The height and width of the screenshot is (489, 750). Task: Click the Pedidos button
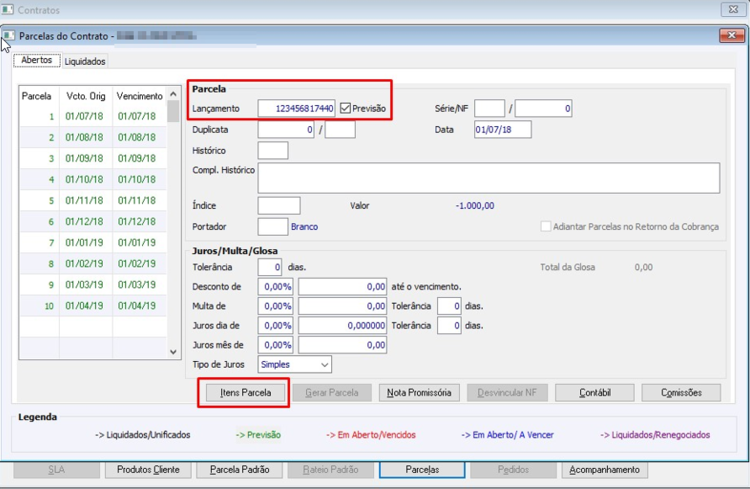(x=513, y=470)
